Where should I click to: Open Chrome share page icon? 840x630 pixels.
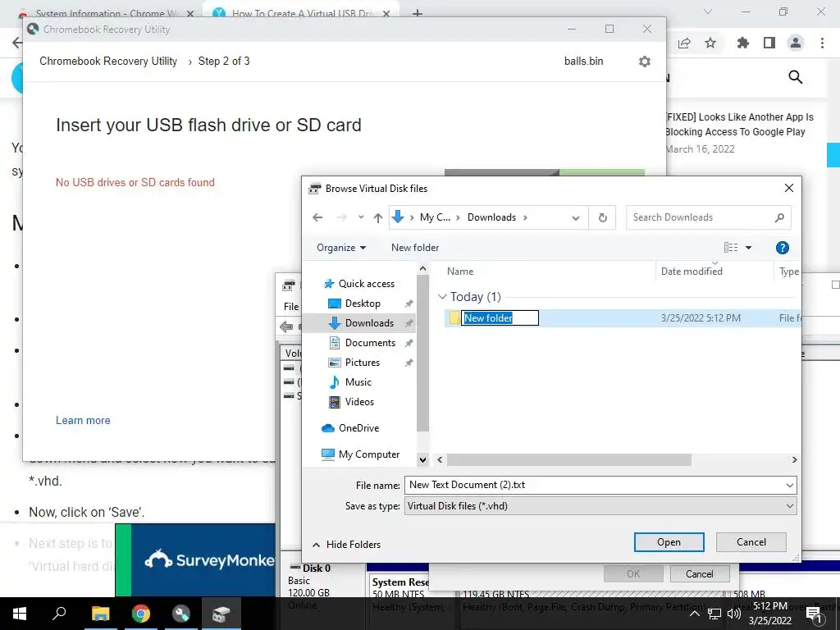684,43
